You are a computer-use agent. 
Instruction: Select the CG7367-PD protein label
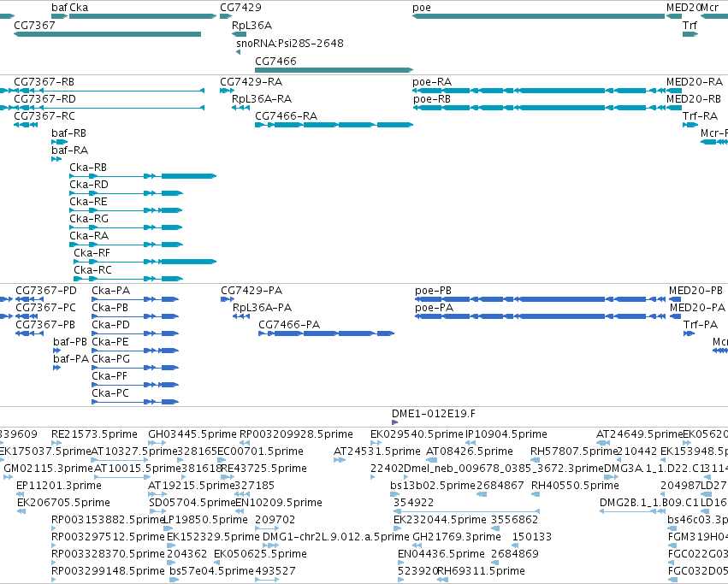coord(46,291)
